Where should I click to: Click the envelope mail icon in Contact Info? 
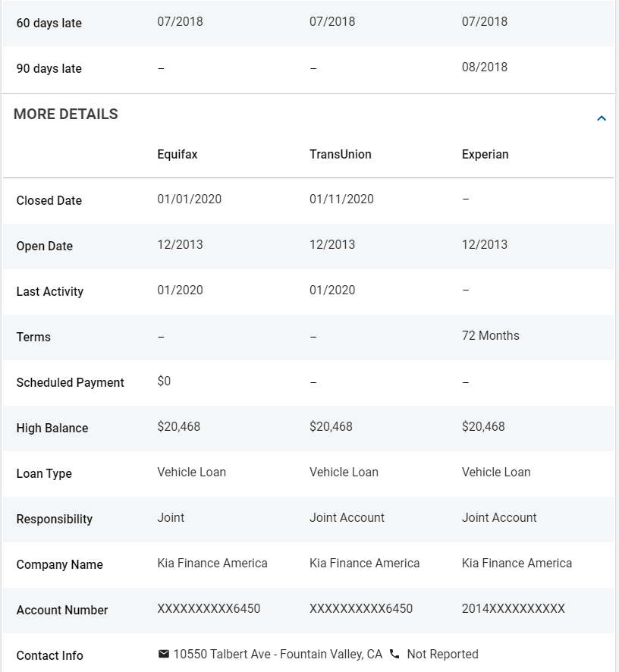point(163,654)
